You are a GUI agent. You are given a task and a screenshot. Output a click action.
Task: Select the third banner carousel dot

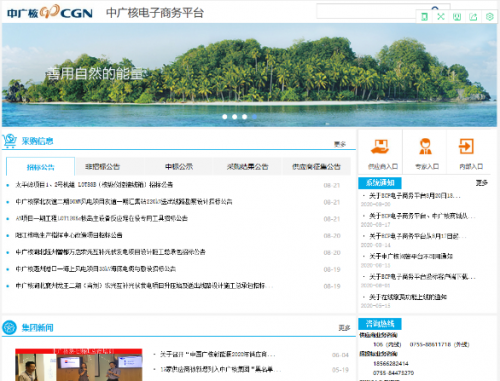point(244,117)
